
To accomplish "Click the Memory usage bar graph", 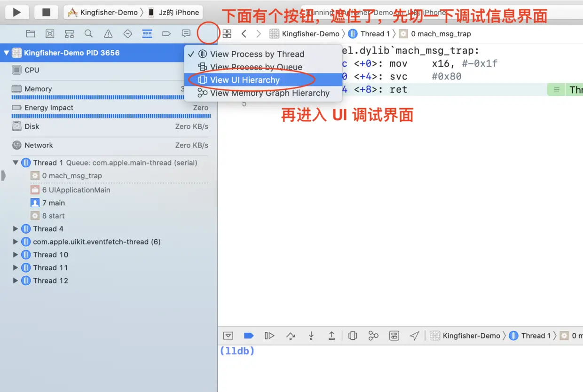I will (x=98, y=97).
